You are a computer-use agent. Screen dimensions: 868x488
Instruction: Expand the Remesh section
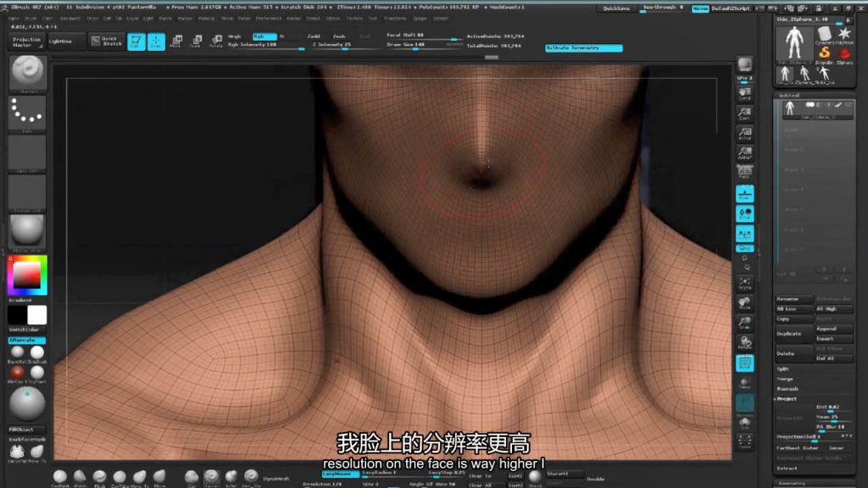[x=787, y=389]
